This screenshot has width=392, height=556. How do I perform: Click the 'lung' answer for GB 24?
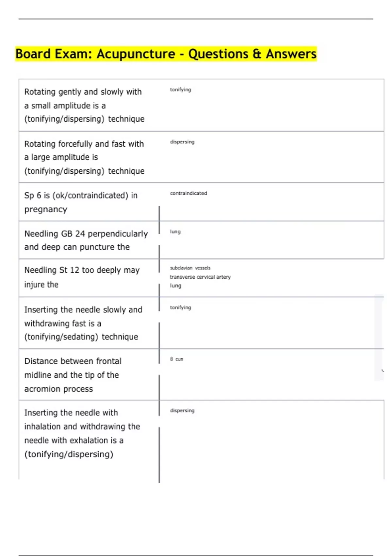click(175, 232)
